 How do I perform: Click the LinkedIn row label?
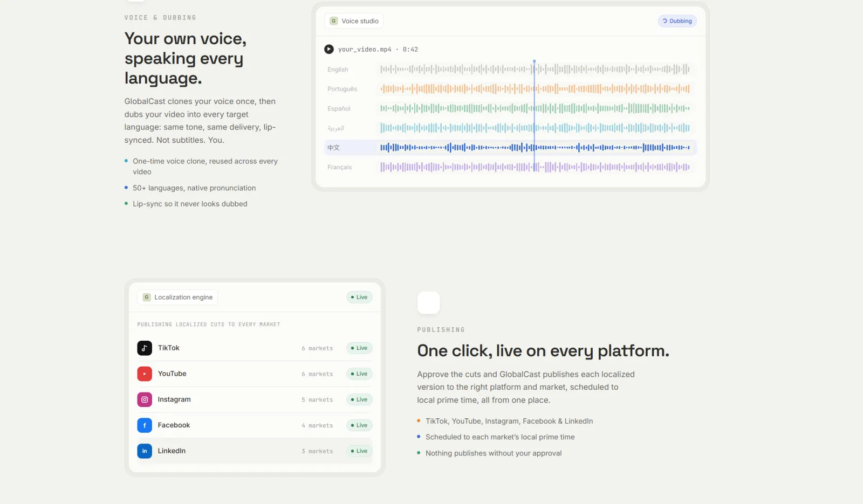coord(172,451)
